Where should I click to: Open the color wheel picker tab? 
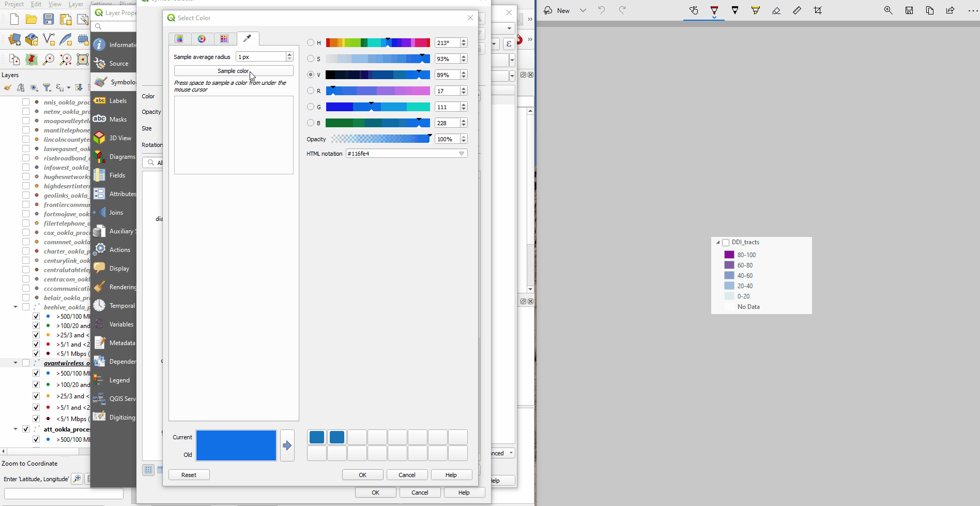pyautogui.click(x=202, y=38)
